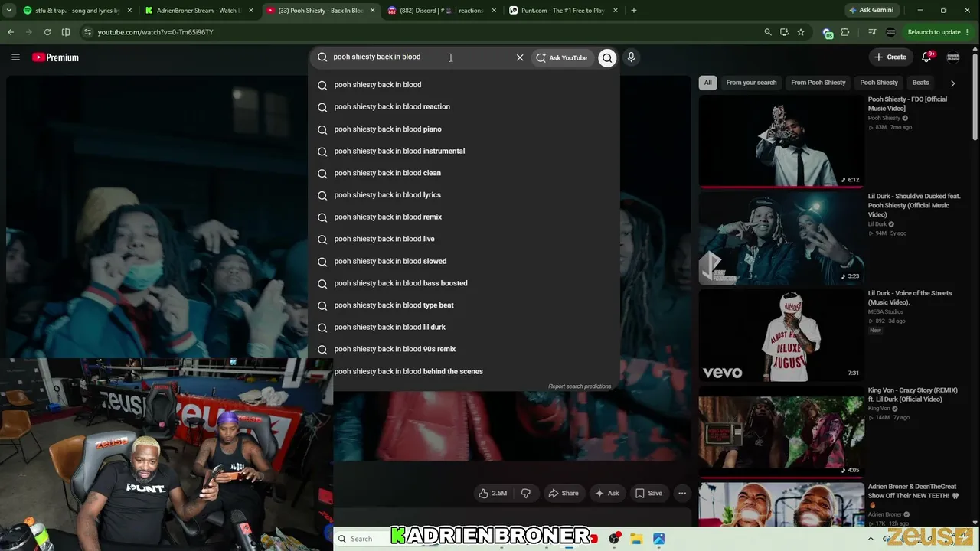Submit search with the magnifier button
Image resolution: width=980 pixels, height=551 pixels.
click(x=607, y=57)
